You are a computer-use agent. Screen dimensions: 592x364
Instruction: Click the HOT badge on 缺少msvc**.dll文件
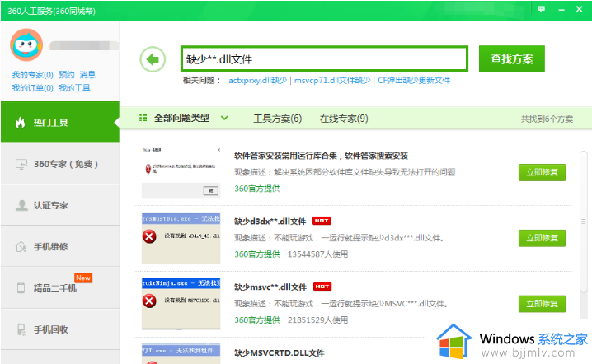322,287
